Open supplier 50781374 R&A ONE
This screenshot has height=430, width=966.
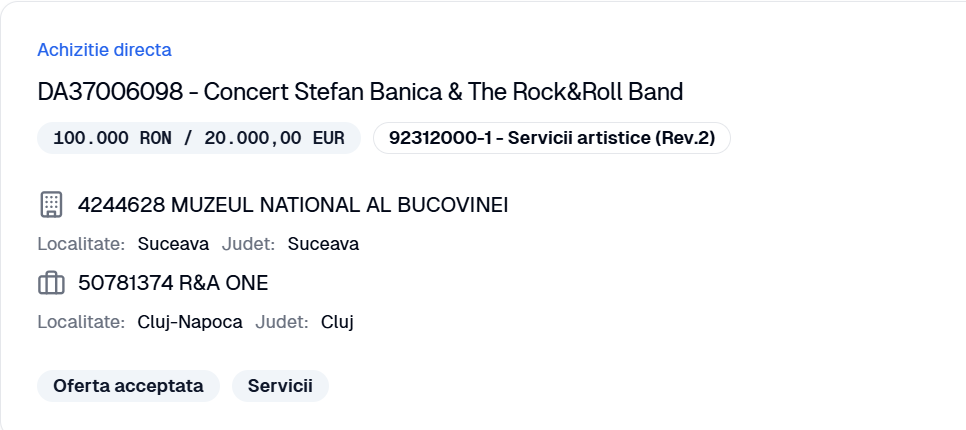click(173, 283)
